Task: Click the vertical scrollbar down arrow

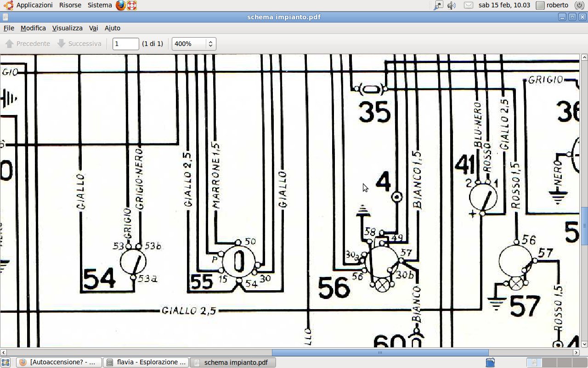Action: tap(584, 345)
